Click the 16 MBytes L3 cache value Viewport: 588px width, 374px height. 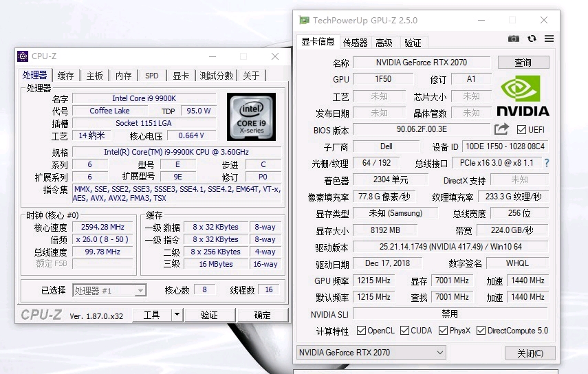click(216, 264)
